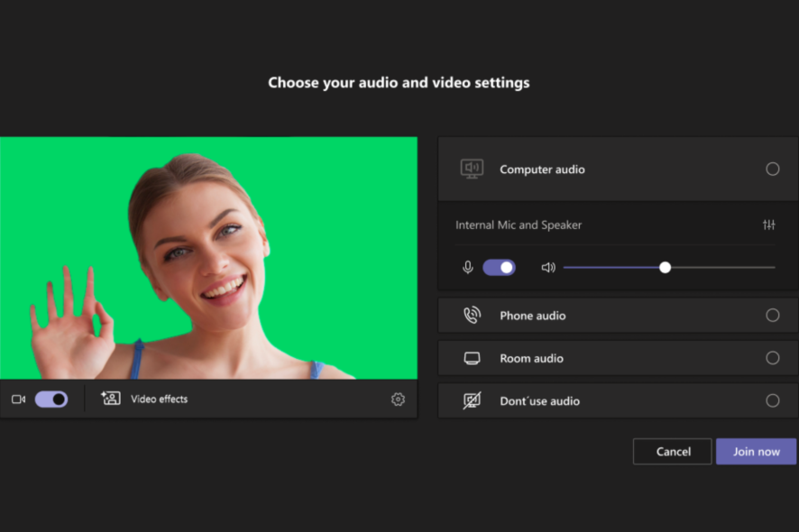Open device settings via the gear icon
Image resolution: width=799 pixels, height=532 pixels.
(398, 399)
